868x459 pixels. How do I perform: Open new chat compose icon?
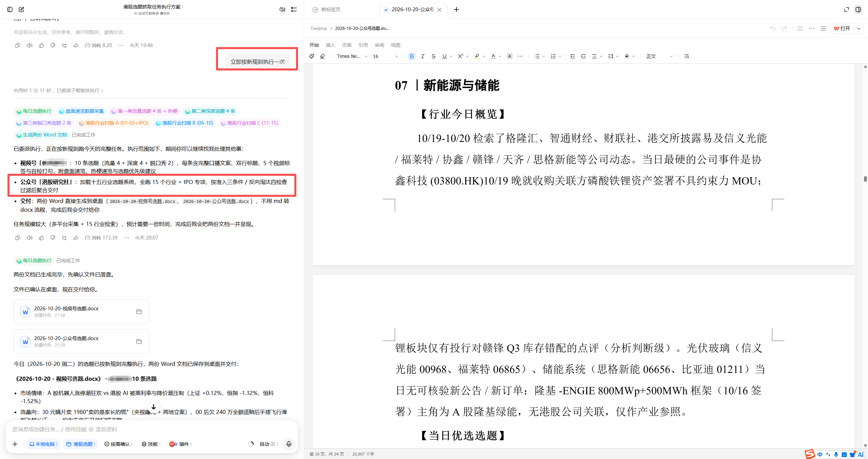[21, 9]
